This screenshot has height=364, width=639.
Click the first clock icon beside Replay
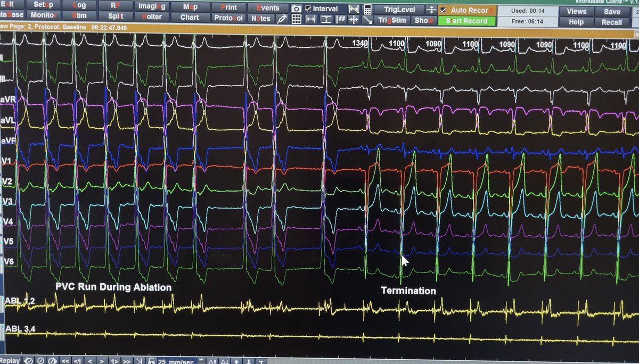click(29, 360)
